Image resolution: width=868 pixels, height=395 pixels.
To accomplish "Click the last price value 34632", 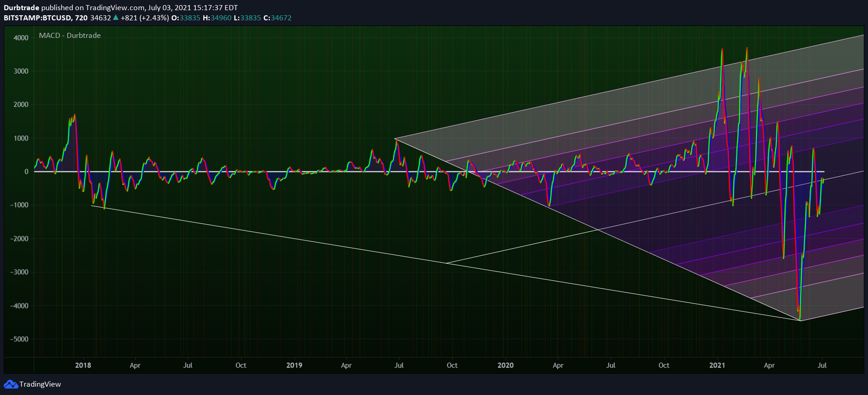I will 100,18.
